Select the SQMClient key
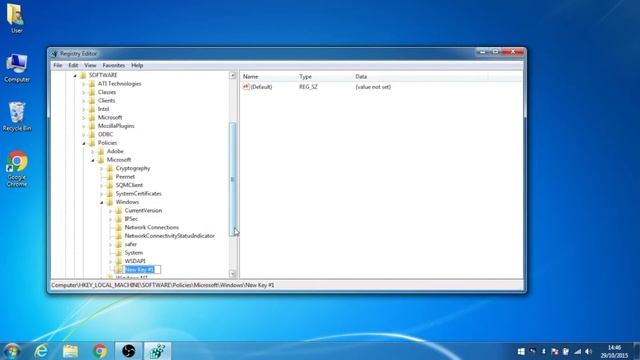Viewport: 640px width, 360px height. 129,185
